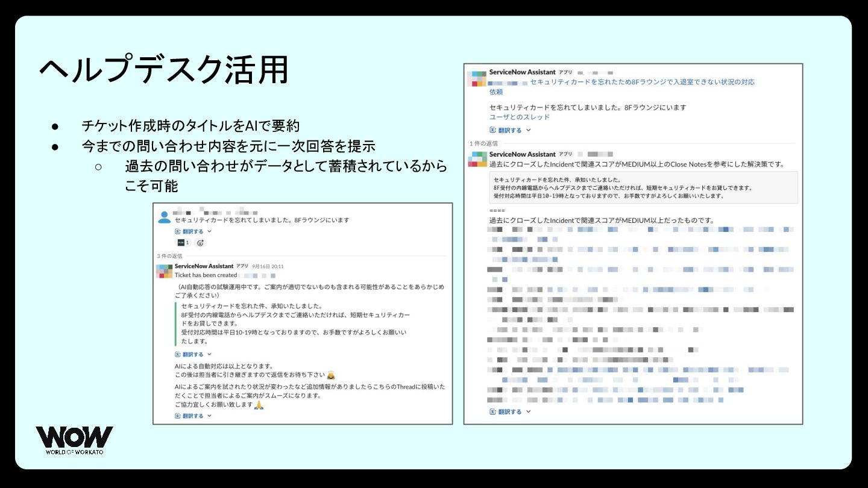
Task: Click 翻訳する under ユーザとのスレッド
Action: click(510, 130)
